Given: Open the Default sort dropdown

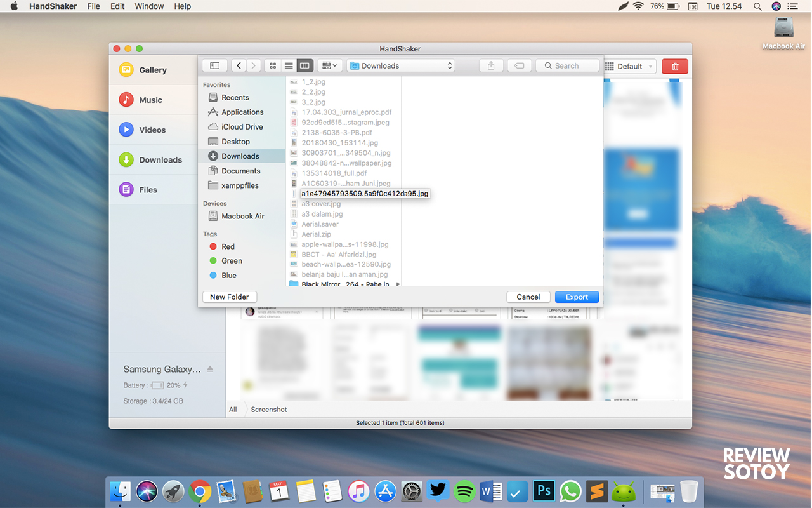Looking at the screenshot, I should click(x=629, y=66).
